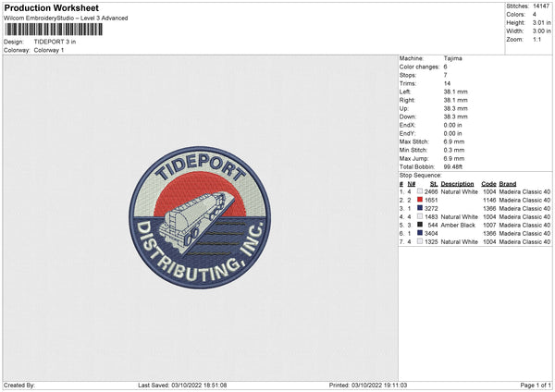Click the 'Max Jump:' label
The height and width of the screenshot is (392, 555).
pyautogui.click(x=414, y=159)
